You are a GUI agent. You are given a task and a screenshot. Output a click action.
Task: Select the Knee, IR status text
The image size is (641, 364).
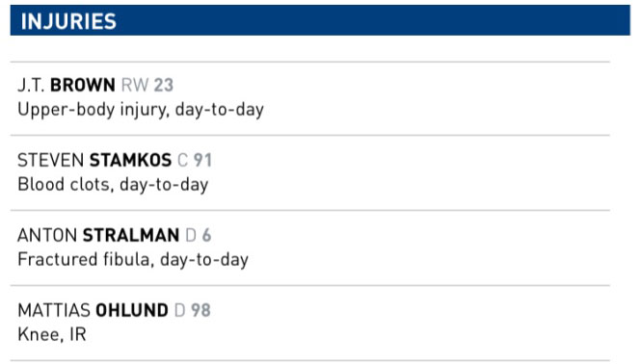pyautogui.click(x=52, y=334)
